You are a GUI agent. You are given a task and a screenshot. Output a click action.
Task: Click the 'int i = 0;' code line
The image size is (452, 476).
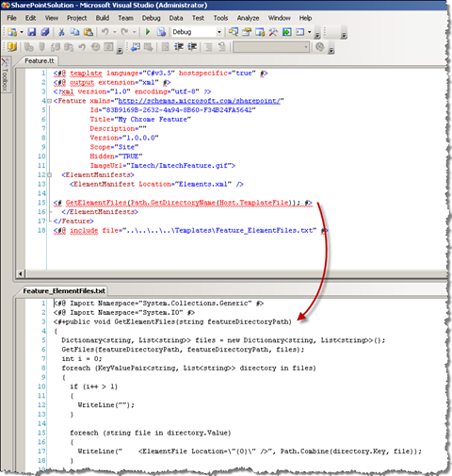82,359
